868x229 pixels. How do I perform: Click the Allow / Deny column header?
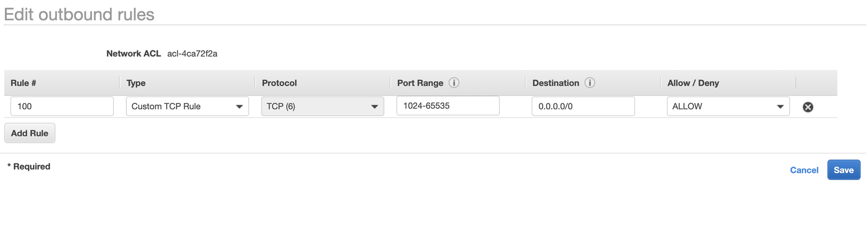pos(693,83)
